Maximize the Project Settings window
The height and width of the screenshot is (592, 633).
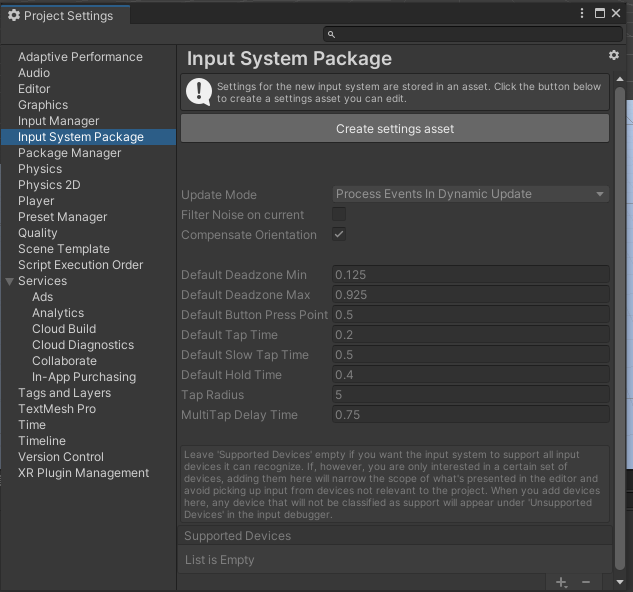click(x=600, y=13)
